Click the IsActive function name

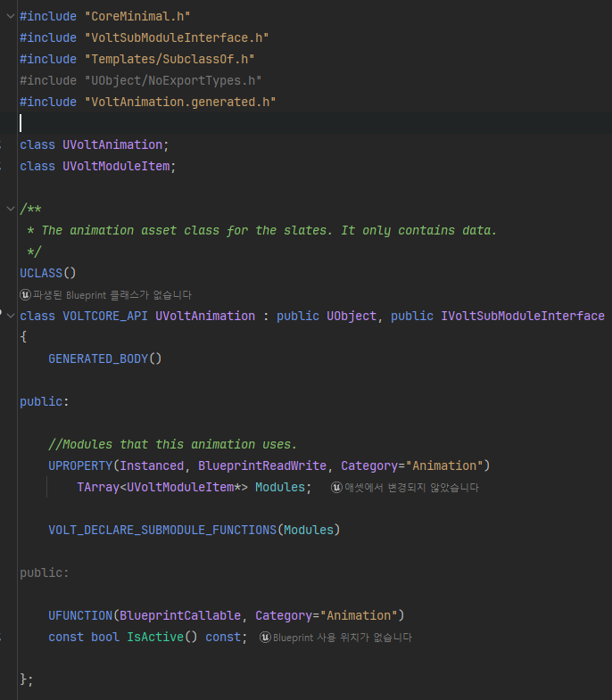155,637
